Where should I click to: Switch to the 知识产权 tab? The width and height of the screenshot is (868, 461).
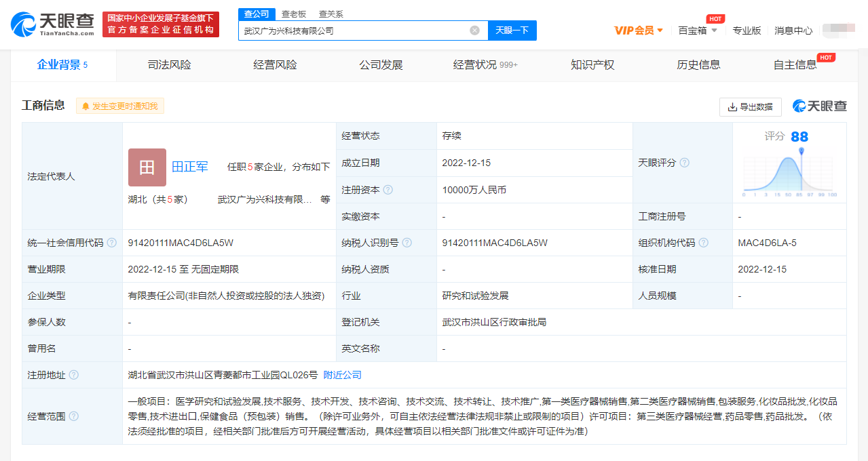pyautogui.click(x=592, y=65)
